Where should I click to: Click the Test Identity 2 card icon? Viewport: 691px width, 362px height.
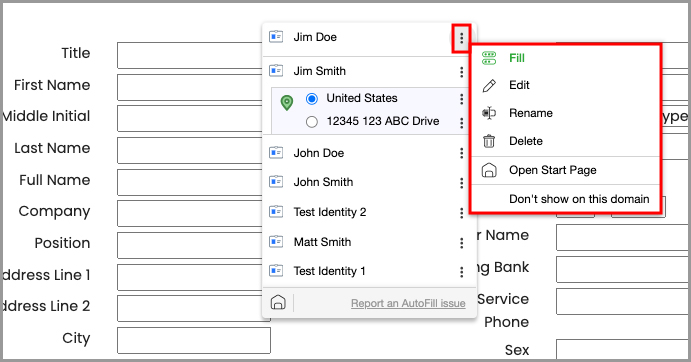coord(276,212)
